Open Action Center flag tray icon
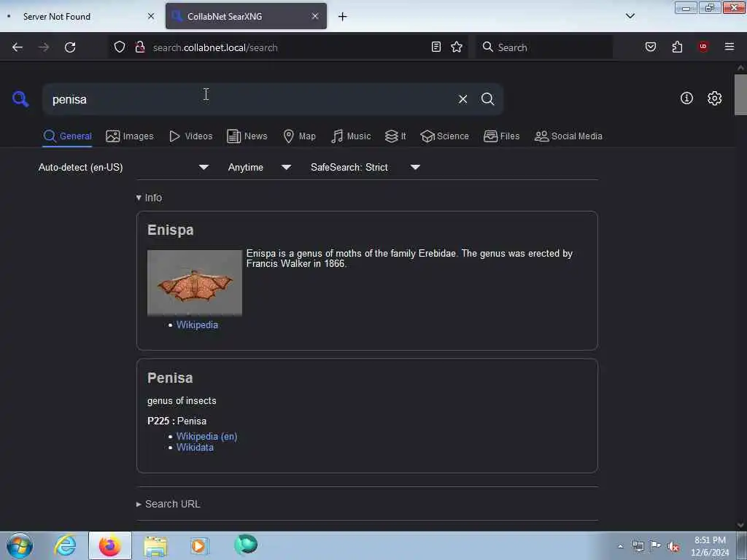Screen dimensions: 747x560 (x=655, y=546)
